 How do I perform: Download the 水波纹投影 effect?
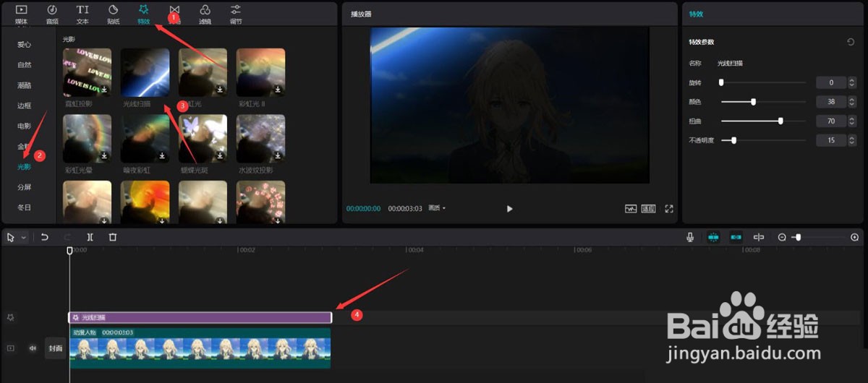pos(278,155)
